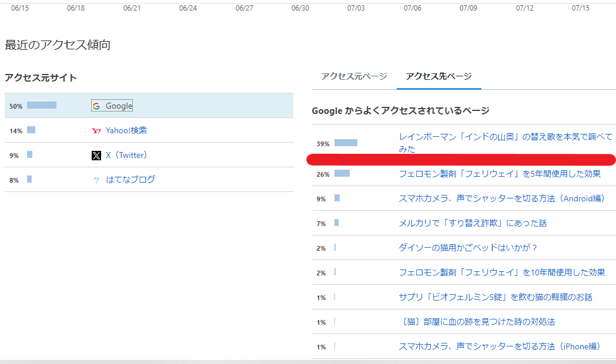This screenshot has height=364, width=616.
Task: Click the X (Twitter) logo icon
Action: pos(96,156)
